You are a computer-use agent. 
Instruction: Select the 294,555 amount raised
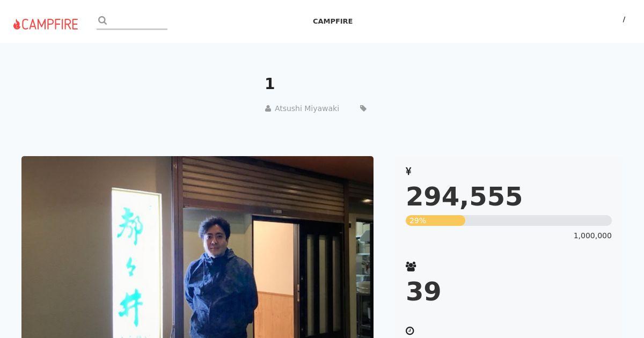click(464, 196)
